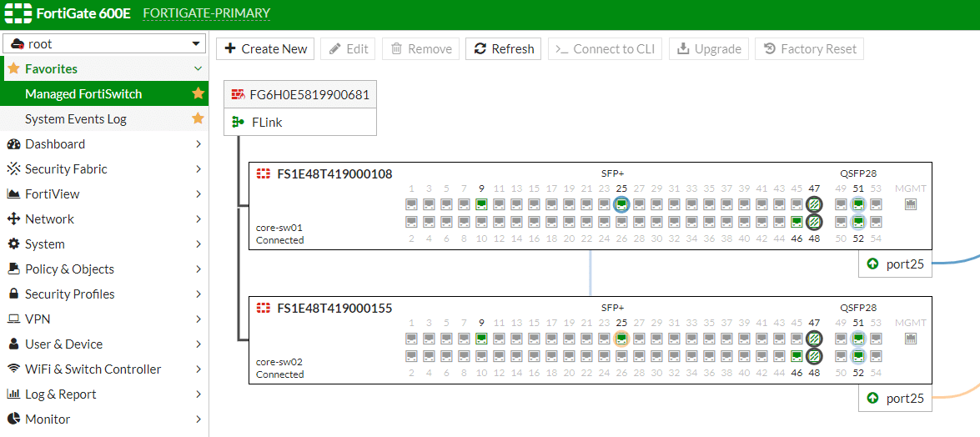Open the Log & Report menu

pyautogui.click(x=104, y=394)
